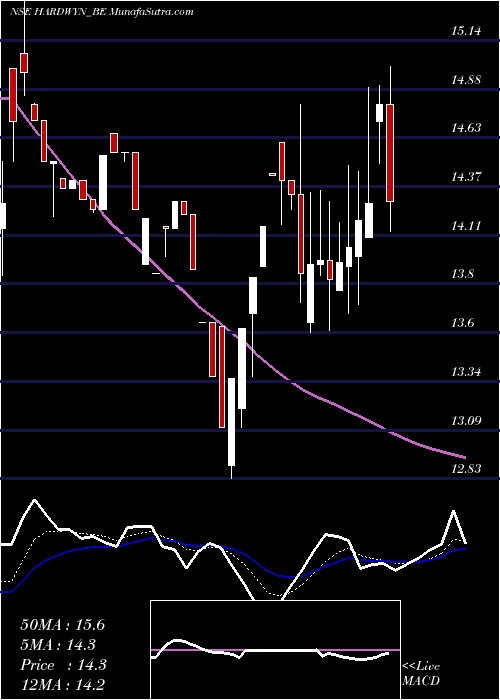Click the end of the pink moving average line

click(x=465, y=457)
